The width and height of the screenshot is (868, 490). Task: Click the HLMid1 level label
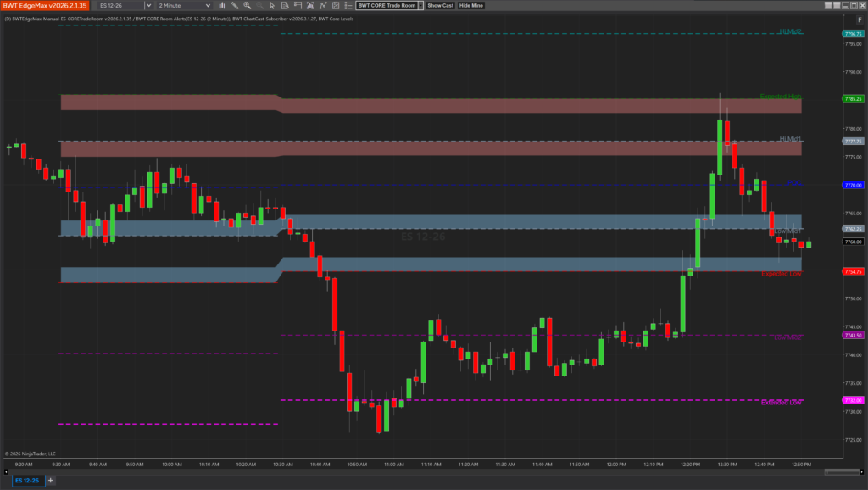coord(790,139)
